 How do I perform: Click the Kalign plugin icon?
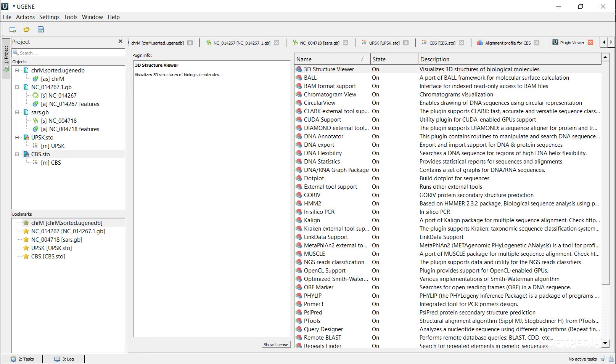(x=299, y=220)
